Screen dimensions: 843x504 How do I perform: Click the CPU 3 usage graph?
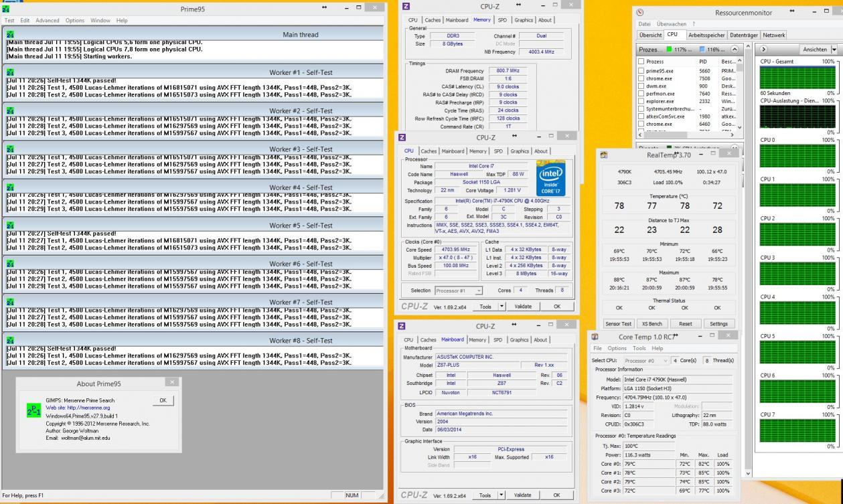(798, 273)
